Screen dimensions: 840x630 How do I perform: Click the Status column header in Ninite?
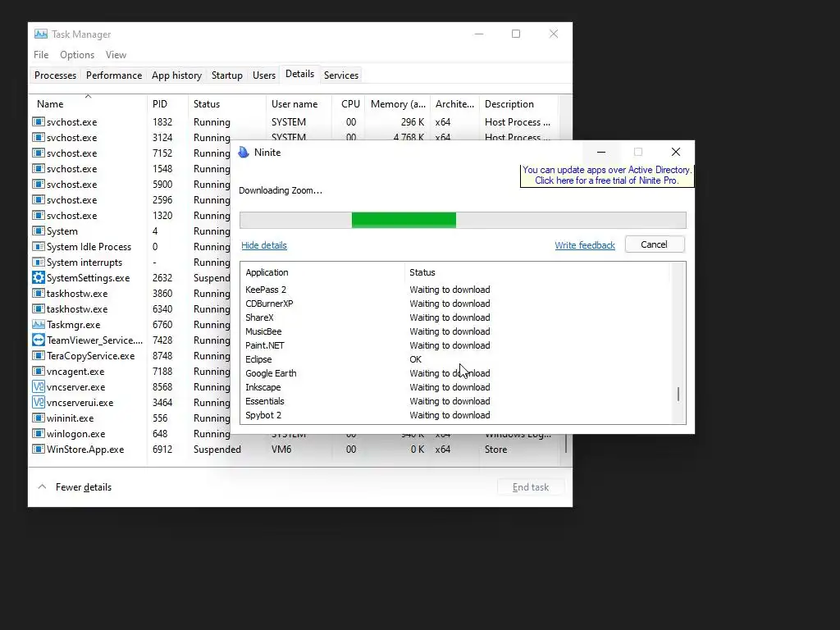(x=536, y=272)
